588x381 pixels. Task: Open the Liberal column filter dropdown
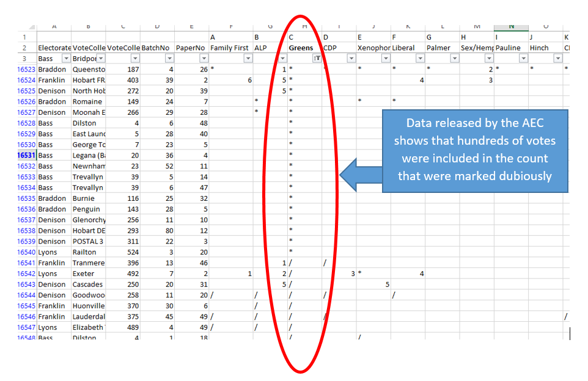421,59
